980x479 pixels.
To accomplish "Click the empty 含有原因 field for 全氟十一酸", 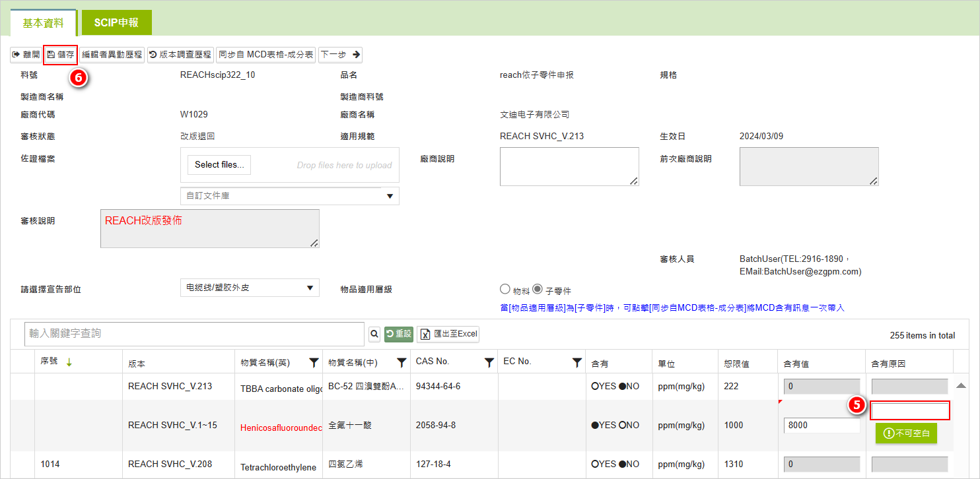I will pyautogui.click(x=910, y=411).
